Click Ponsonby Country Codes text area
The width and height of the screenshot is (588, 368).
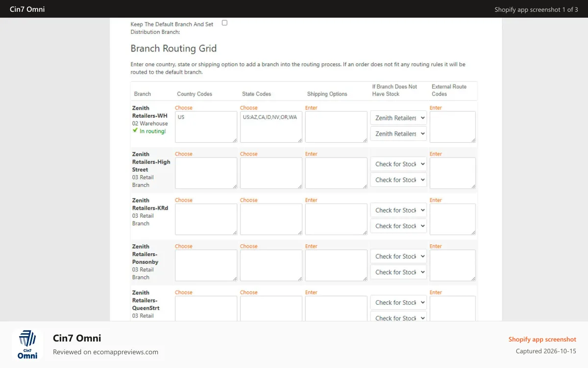206,265
